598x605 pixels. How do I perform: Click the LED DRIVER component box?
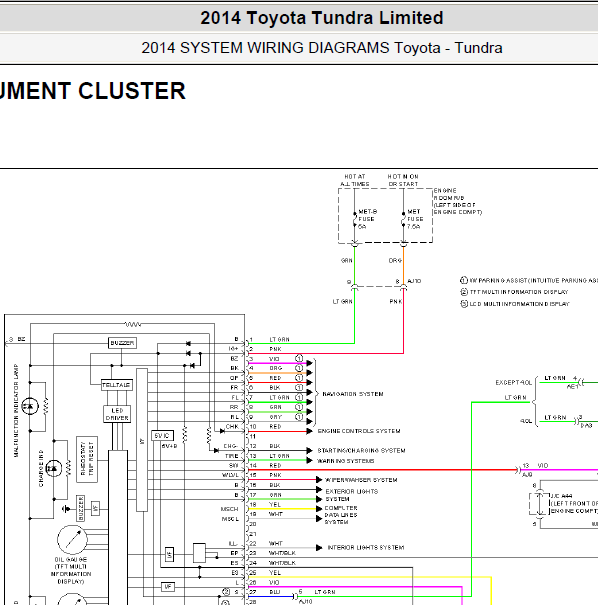pos(117,414)
